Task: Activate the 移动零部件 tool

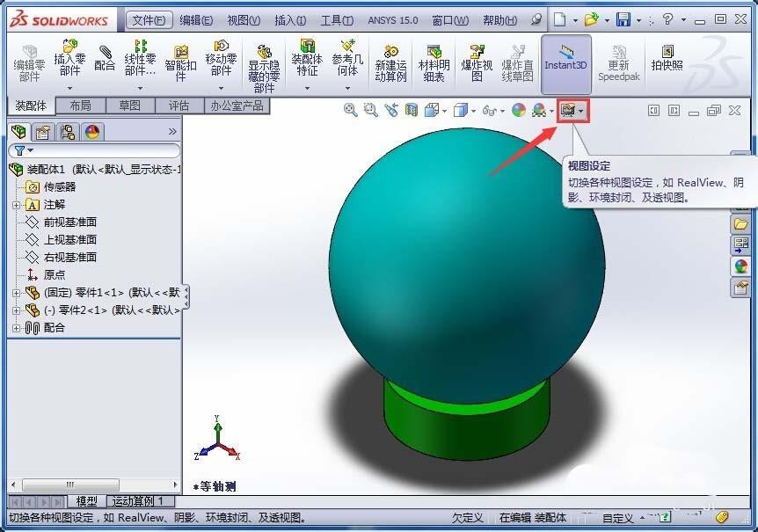Action: coord(222,57)
